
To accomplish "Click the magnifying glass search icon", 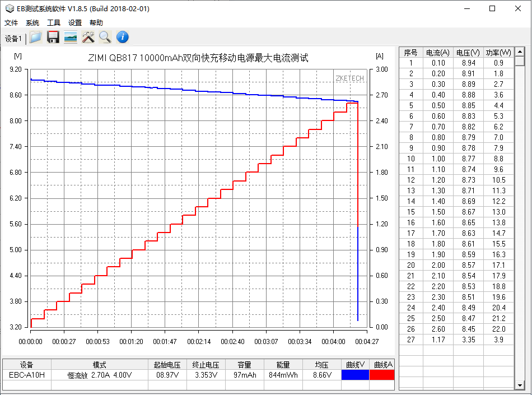I will coord(105,37).
